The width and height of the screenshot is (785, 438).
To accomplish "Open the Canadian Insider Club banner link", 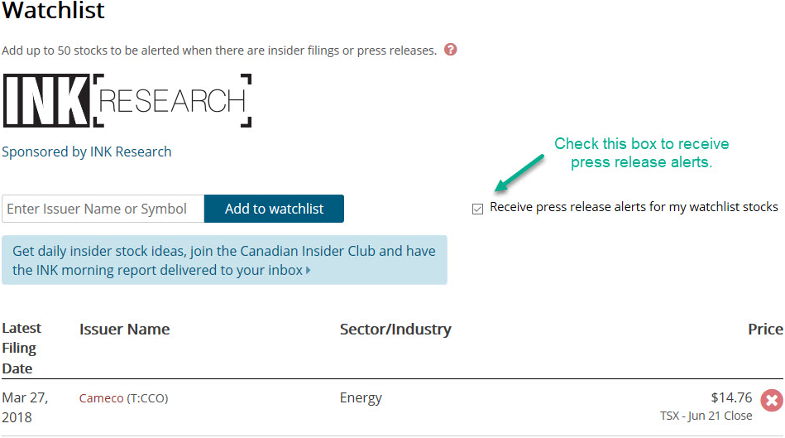I will pyautogui.click(x=224, y=260).
